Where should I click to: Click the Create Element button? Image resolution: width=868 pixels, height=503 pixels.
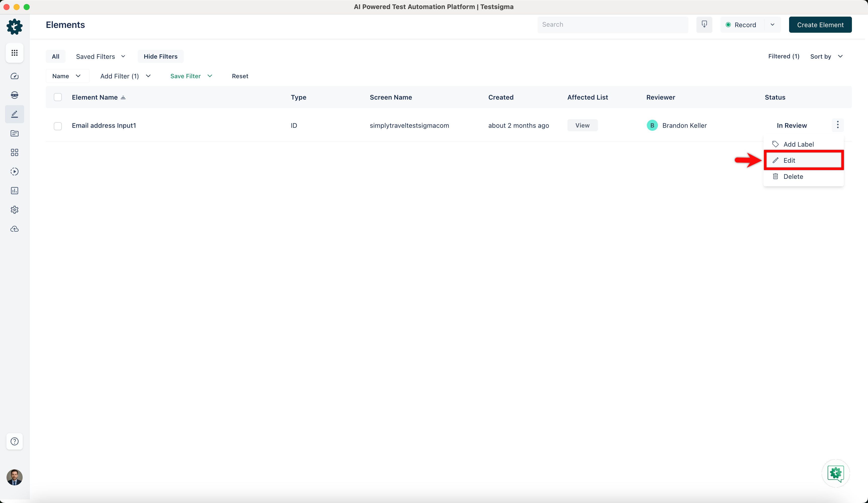[x=820, y=25]
